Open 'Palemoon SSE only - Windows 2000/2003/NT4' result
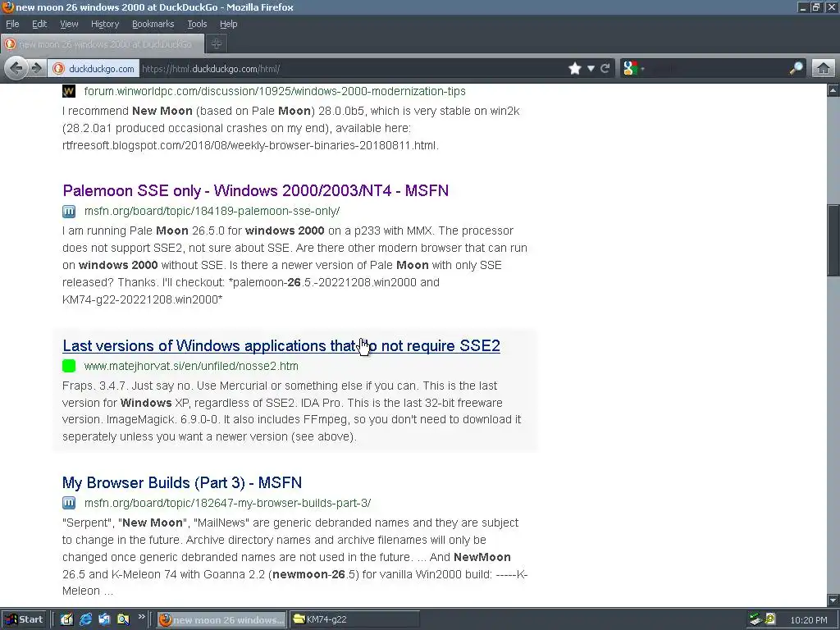 [256, 190]
